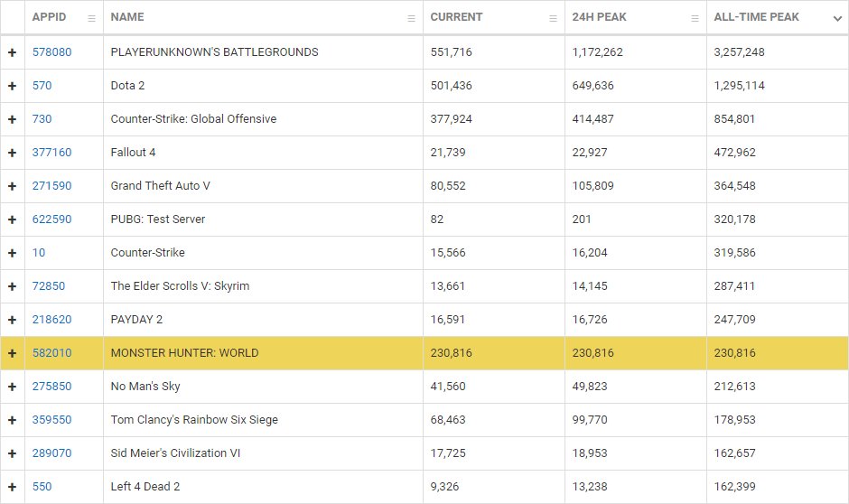This screenshot has height=504, width=849.
Task: Toggle ALL-TIME PEAK sort arrow
Action: (837, 18)
